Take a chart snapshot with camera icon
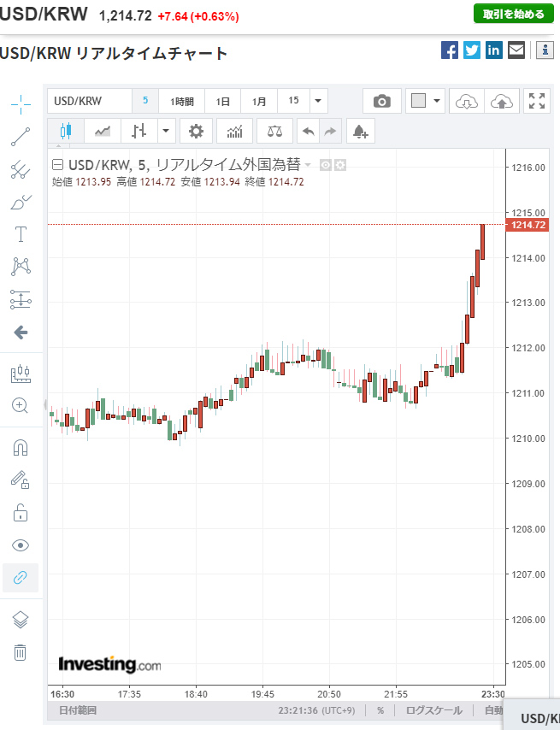The width and height of the screenshot is (560, 730). pos(382,101)
